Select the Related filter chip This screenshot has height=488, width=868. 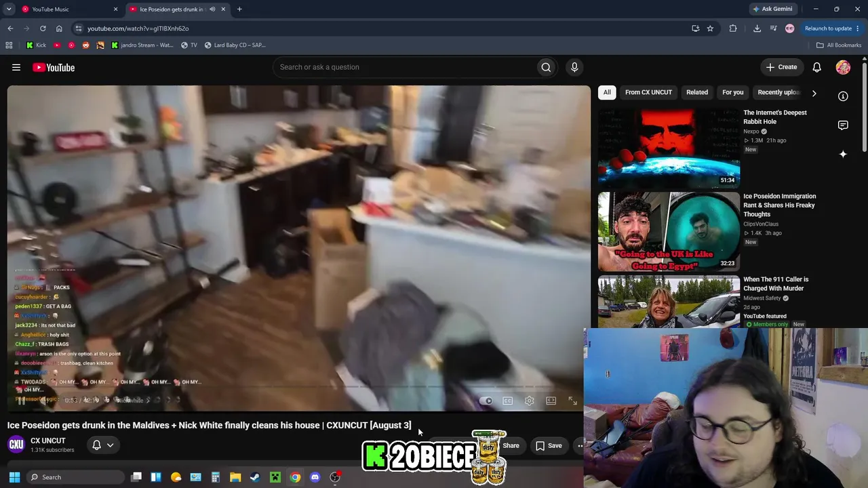pyautogui.click(x=697, y=93)
